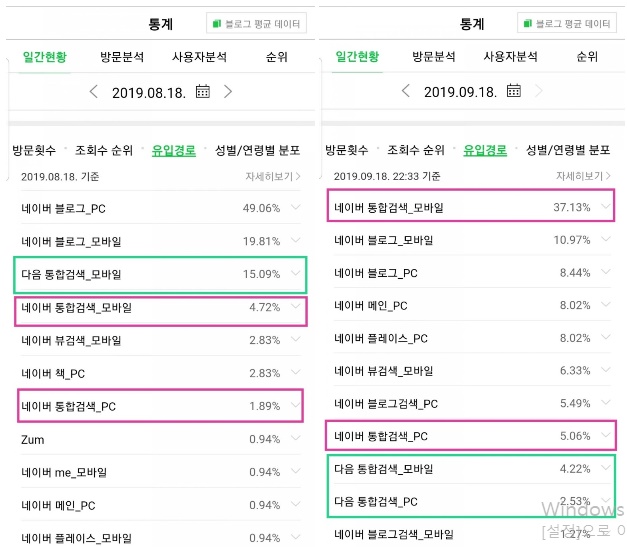Click 블로그 평균 데이터 button in left panel
627x547 pixels.
256,24
